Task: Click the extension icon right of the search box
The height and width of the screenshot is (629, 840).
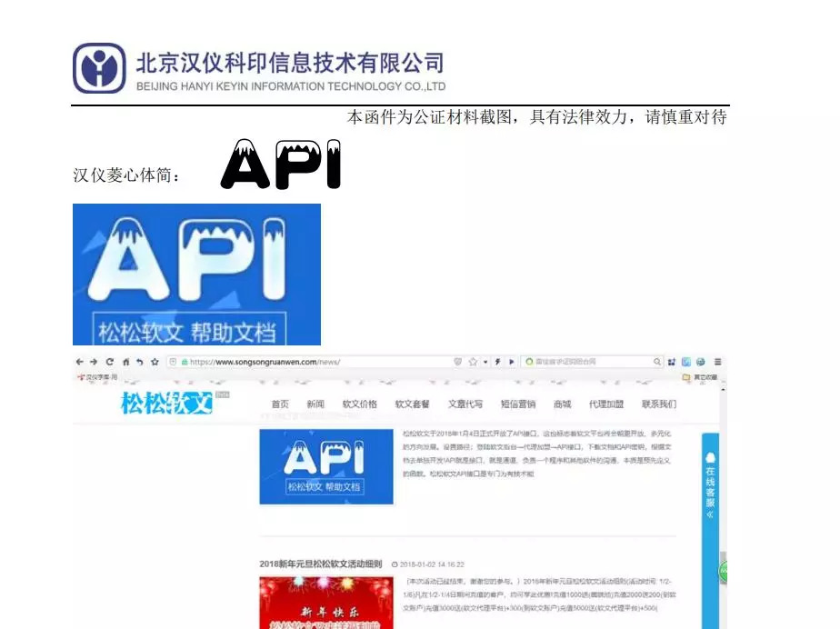Action: click(672, 362)
